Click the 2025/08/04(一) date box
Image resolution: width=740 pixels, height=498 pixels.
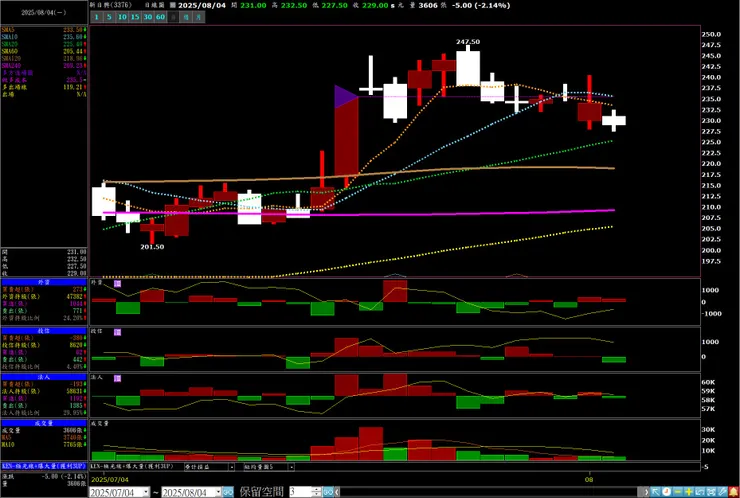[x=44, y=13]
